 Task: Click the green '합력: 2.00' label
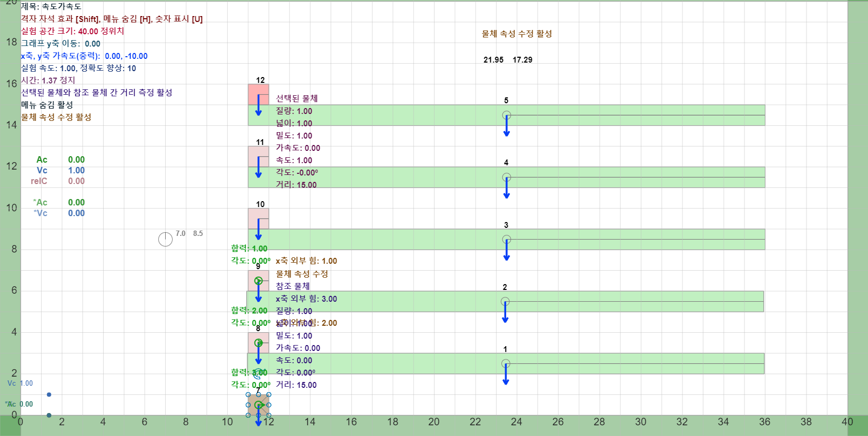click(249, 310)
